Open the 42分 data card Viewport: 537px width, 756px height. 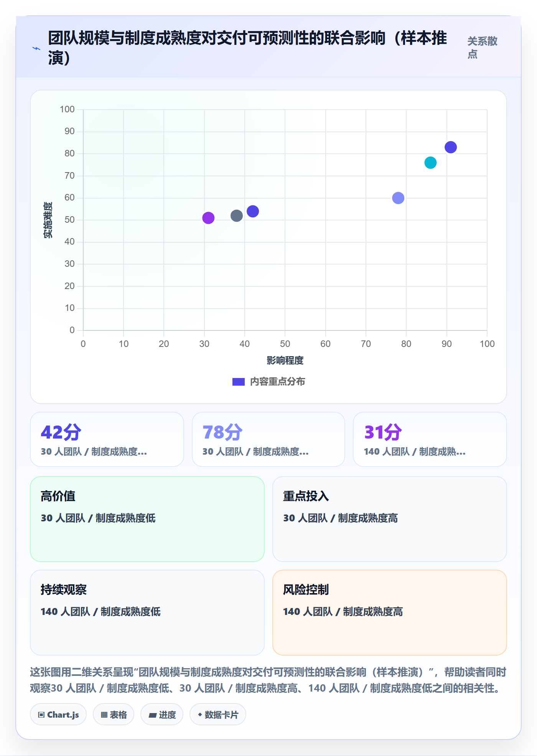tap(107, 439)
